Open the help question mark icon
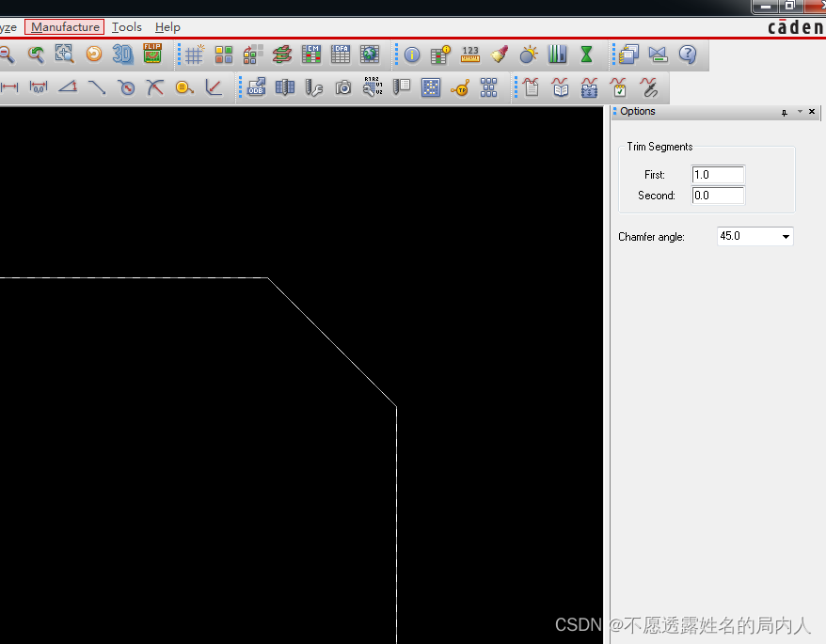The width and height of the screenshot is (826, 644). click(688, 55)
